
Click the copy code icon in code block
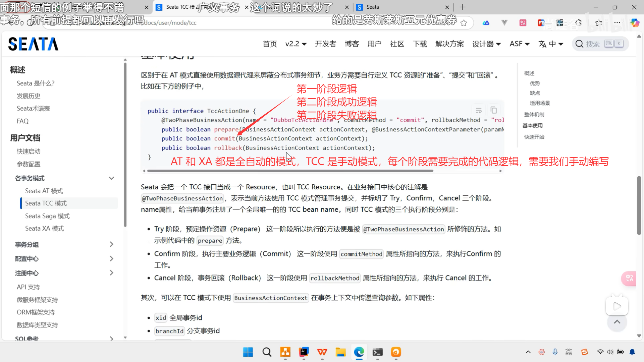pyautogui.click(x=493, y=110)
